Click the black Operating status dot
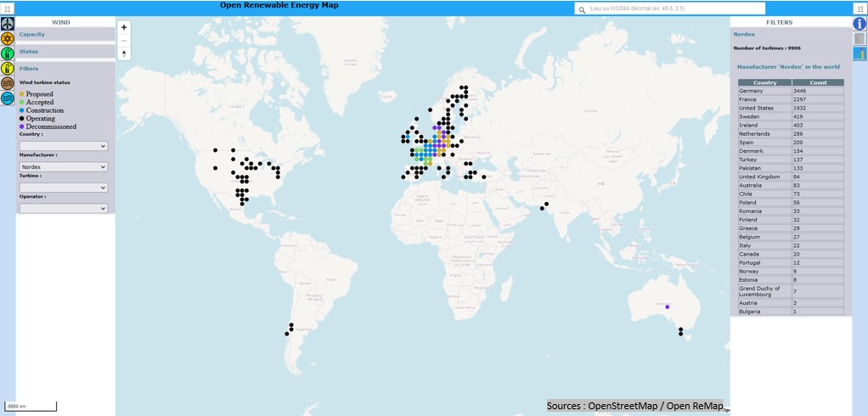This screenshot has width=868, height=416. pos(21,118)
